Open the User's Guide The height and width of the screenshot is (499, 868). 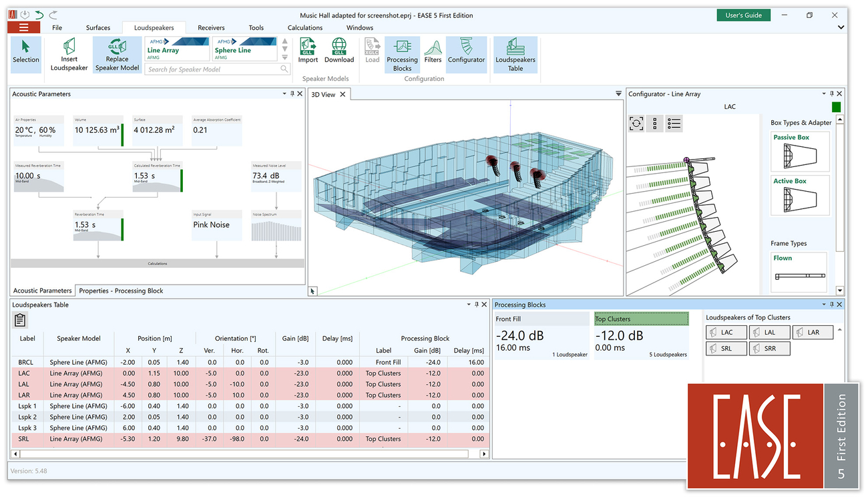(x=743, y=14)
